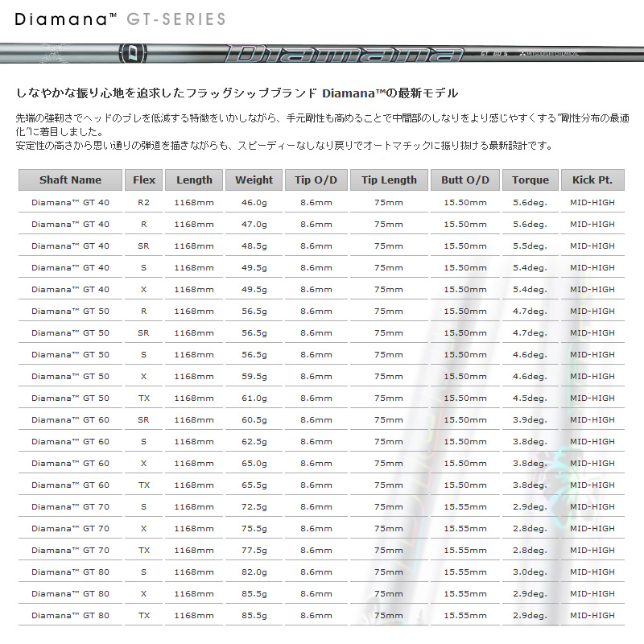Select the 72.5g weight value
Image resolution: width=644 pixels, height=644 pixels.
point(254,507)
